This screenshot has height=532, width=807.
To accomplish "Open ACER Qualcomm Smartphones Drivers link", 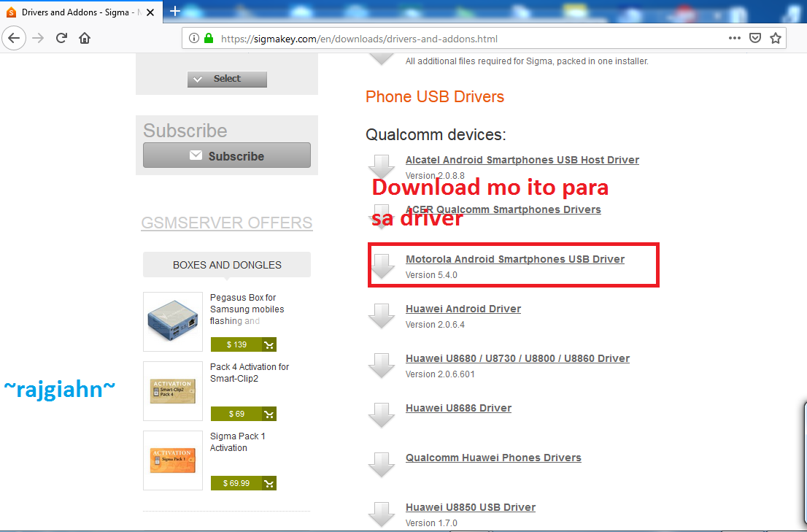I will (503, 209).
